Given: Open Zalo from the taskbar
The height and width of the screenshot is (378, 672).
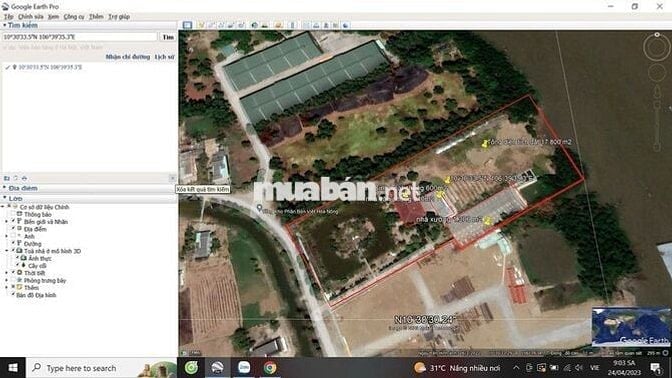Looking at the screenshot, I should tap(244, 367).
